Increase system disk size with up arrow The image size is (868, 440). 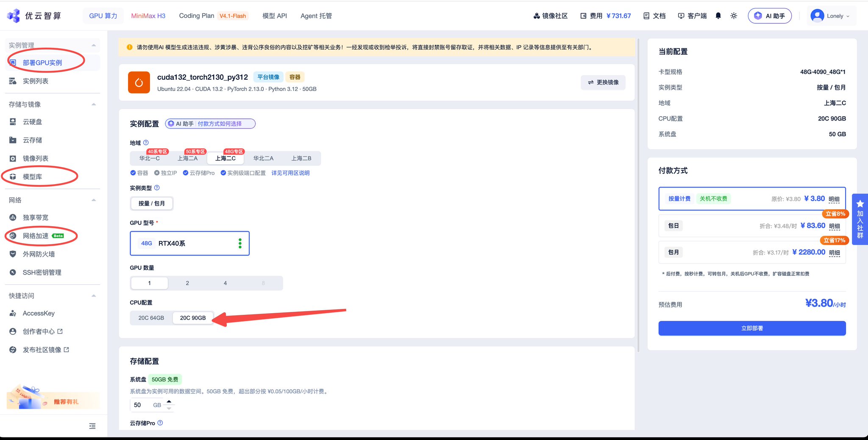click(x=169, y=401)
